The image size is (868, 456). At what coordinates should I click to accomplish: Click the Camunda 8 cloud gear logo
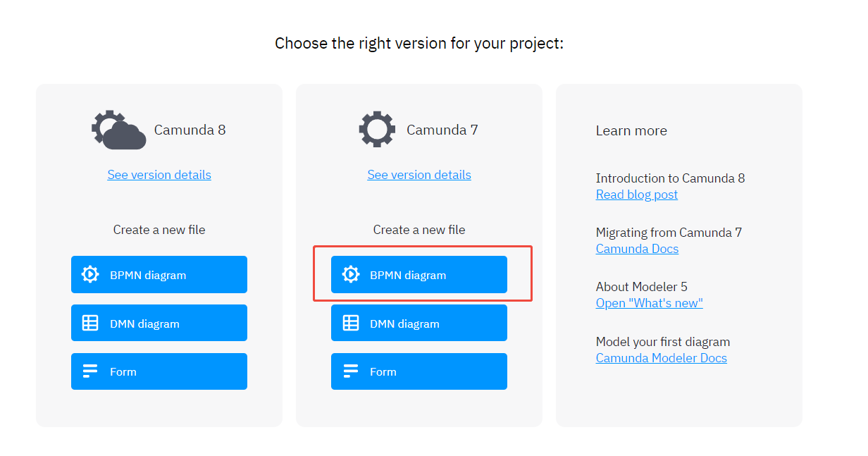pos(119,130)
